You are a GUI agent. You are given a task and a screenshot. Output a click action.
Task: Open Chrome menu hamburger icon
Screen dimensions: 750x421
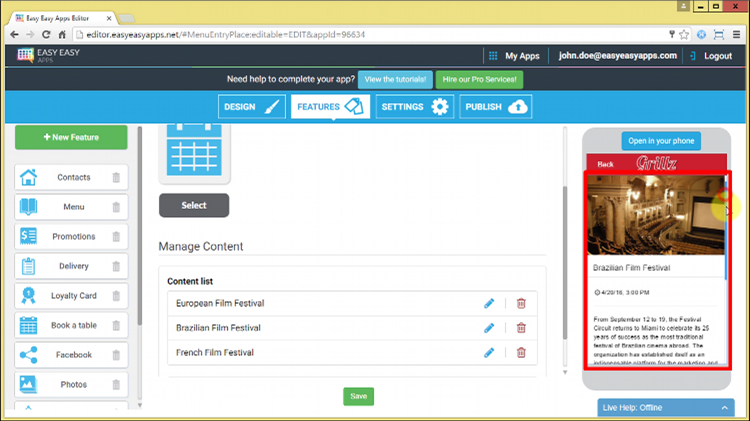click(x=737, y=34)
